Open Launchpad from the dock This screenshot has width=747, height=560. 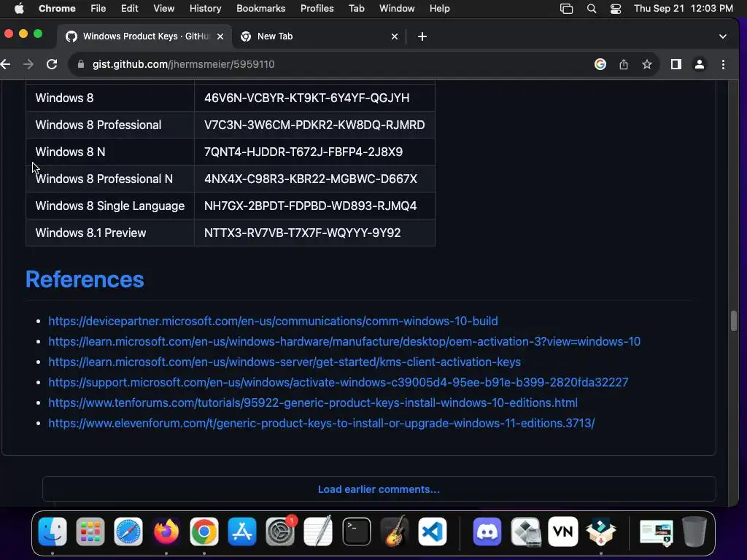tap(90, 532)
